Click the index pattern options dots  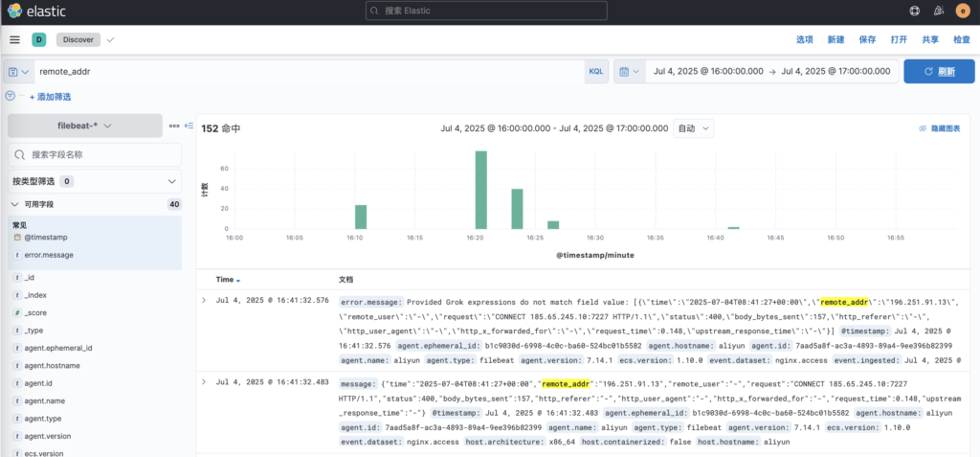(174, 126)
